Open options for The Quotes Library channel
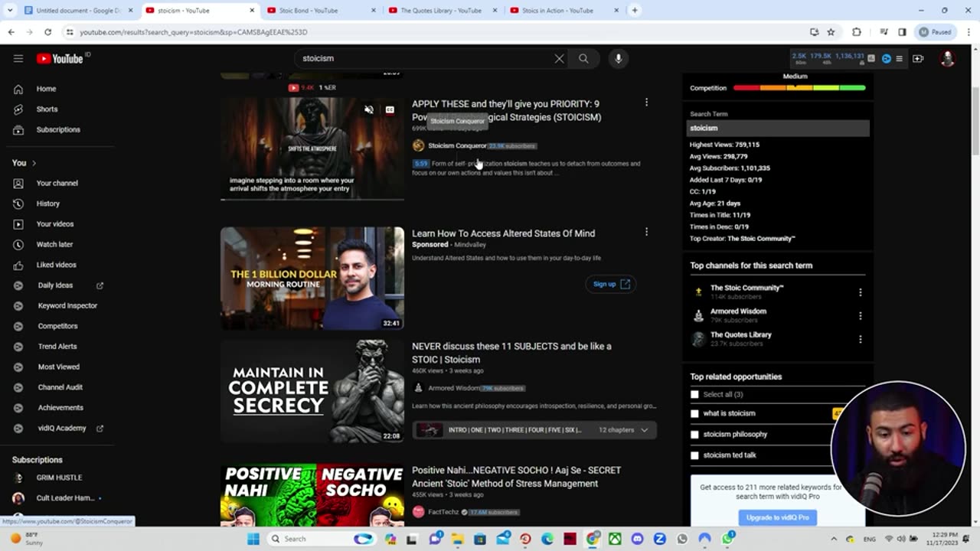980x551 pixels. [860, 339]
